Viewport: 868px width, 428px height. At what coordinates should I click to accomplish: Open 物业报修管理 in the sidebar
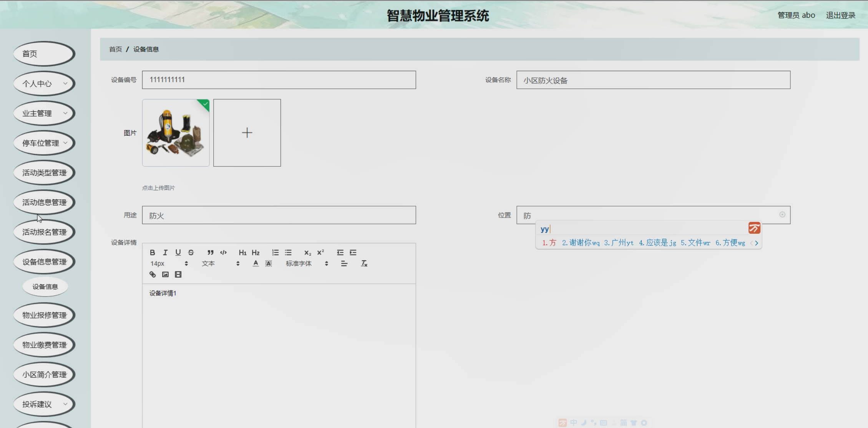click(44, 315)
